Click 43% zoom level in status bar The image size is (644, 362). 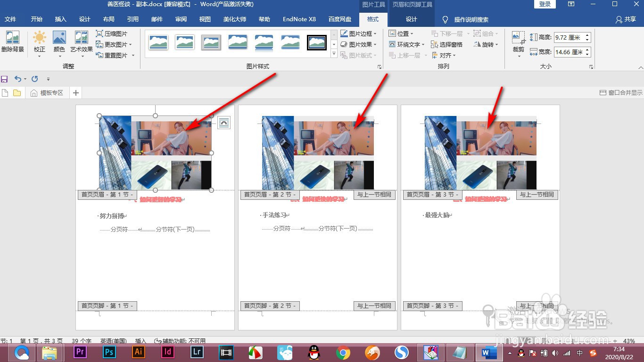pos(629,341)
